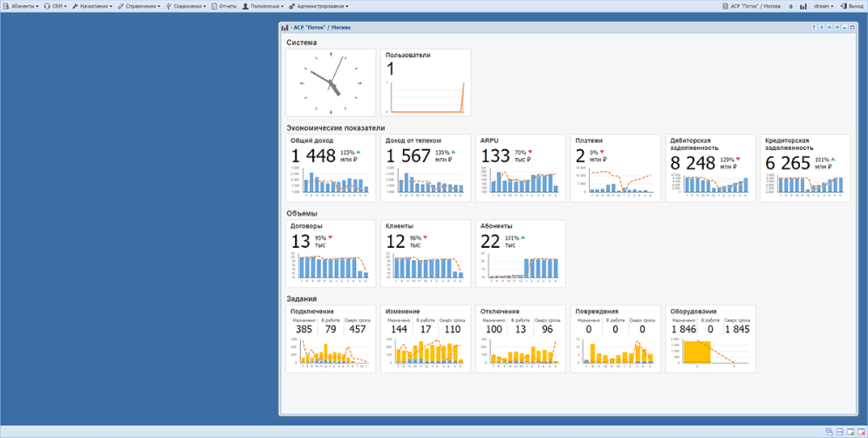868x438 pixels.
Task: Click the Начисления wrench icon
Action: click(75, 6)
